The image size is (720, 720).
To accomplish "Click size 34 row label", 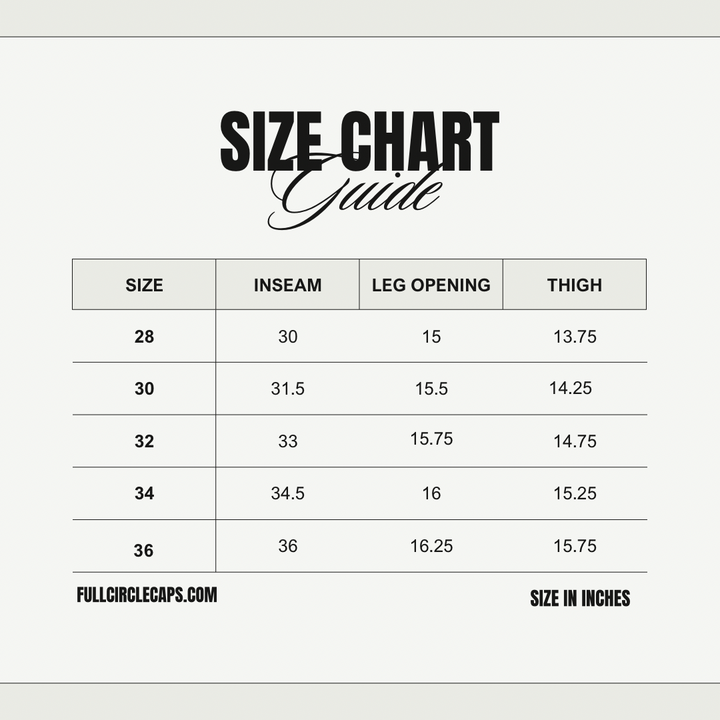I will (x=144, y=493).
